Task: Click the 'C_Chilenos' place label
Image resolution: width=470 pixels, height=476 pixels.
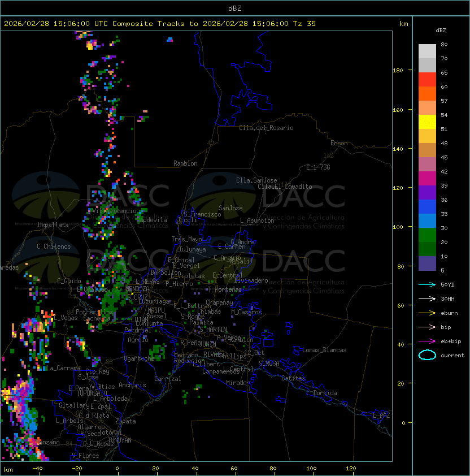Action: point(54,246)
